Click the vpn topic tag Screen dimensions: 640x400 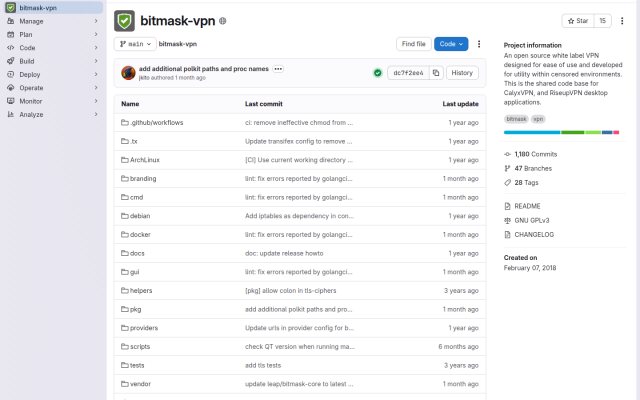[x=538, y=119]
